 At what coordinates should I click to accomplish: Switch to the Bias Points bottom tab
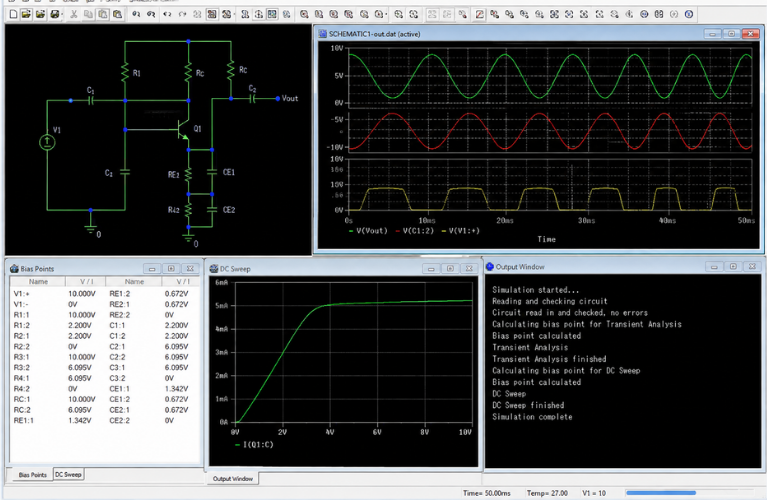coord(32,475)
